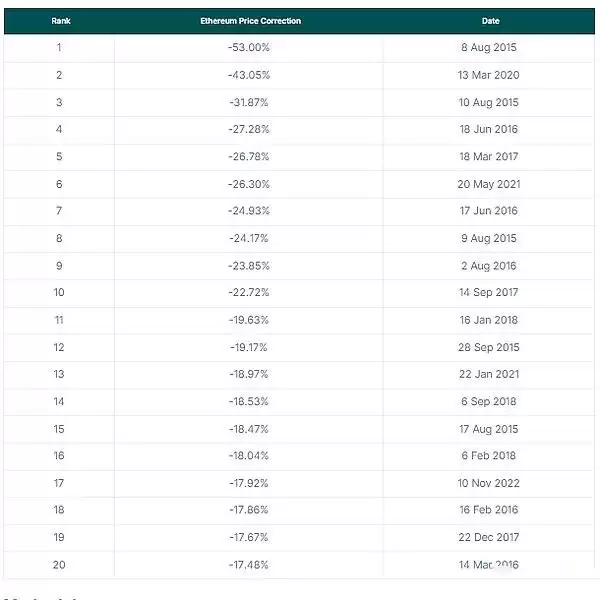The image size is (600, 600).
Task: Select the -53.00% correction cell
Action: tap(249, 48)
